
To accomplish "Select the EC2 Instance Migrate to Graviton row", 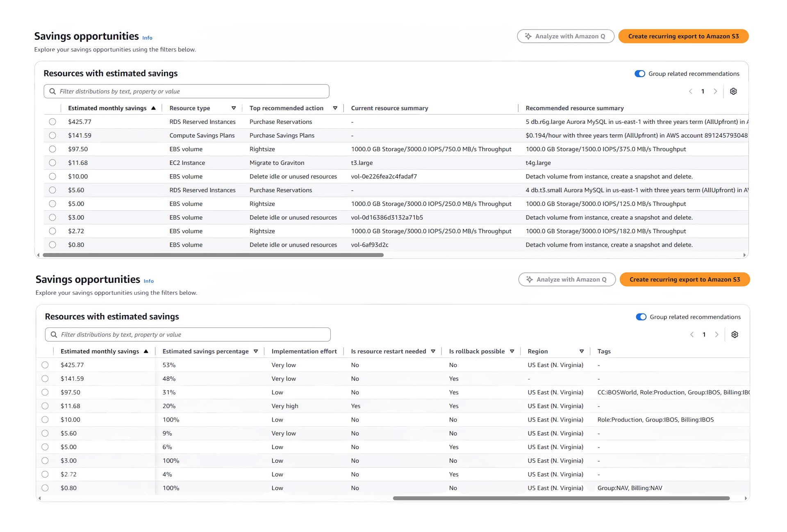I will 52,163.
